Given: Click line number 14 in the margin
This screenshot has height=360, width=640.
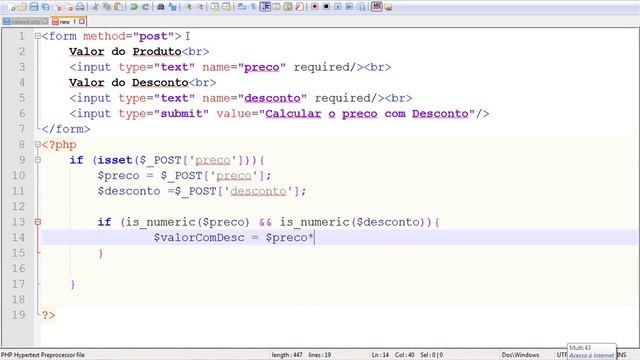Looking at the screenshot, I should click(18, 238).
